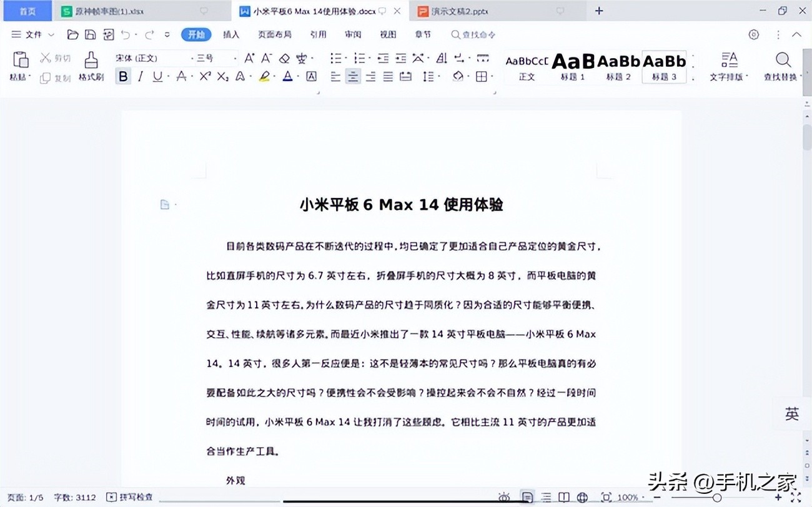Toggle italic formatting
Image resolution: width=812 pixels, height=507 pixels.
pyautogui.click(x=139, y=76)
